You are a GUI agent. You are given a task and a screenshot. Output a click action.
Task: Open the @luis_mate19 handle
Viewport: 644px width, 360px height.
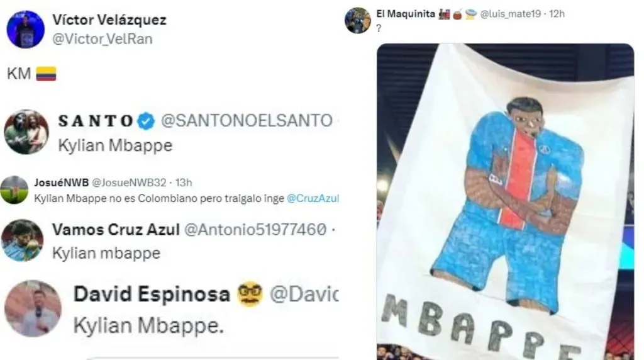510,14
